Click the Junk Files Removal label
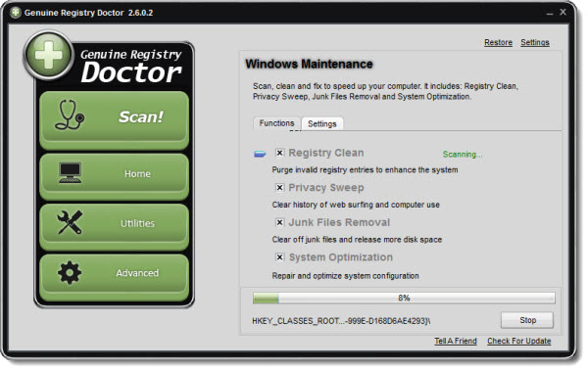Image resolution: width=588 pixels, height=371 pixels. (x=339, y=222)
